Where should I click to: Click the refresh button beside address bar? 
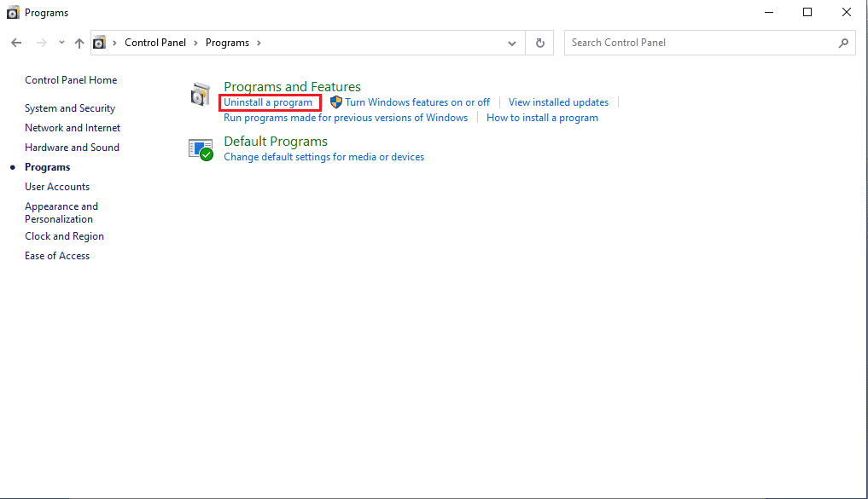coord(539,43)
